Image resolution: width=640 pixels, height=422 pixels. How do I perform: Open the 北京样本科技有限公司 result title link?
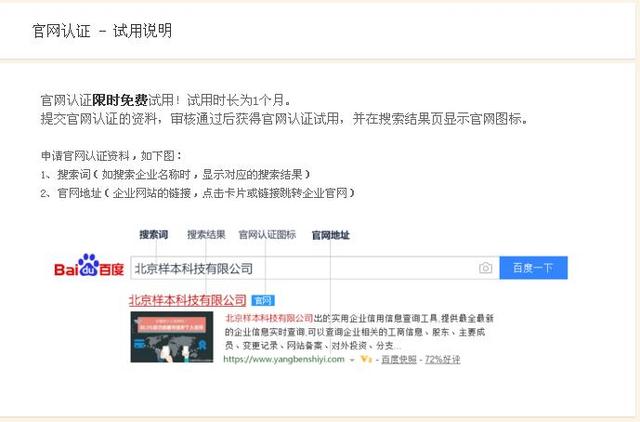point(187,300)
